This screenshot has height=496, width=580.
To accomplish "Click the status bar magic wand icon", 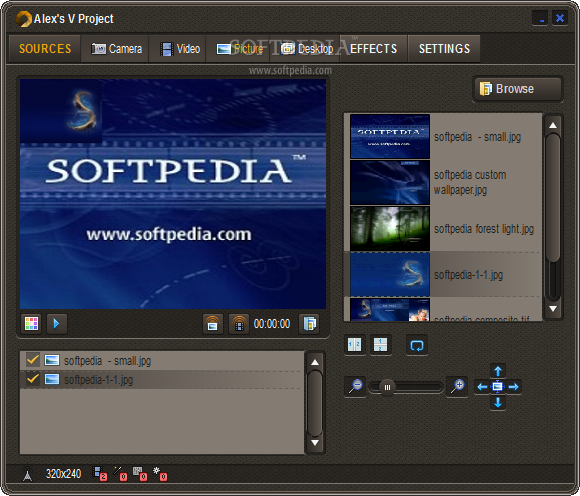I will (x=120, y=474).
